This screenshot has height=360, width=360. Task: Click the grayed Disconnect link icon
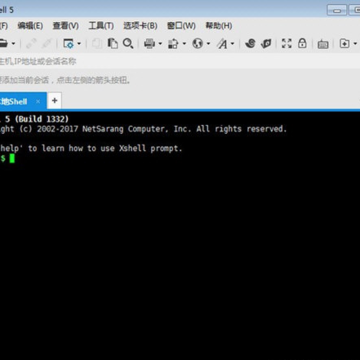[x=31, y=43]
